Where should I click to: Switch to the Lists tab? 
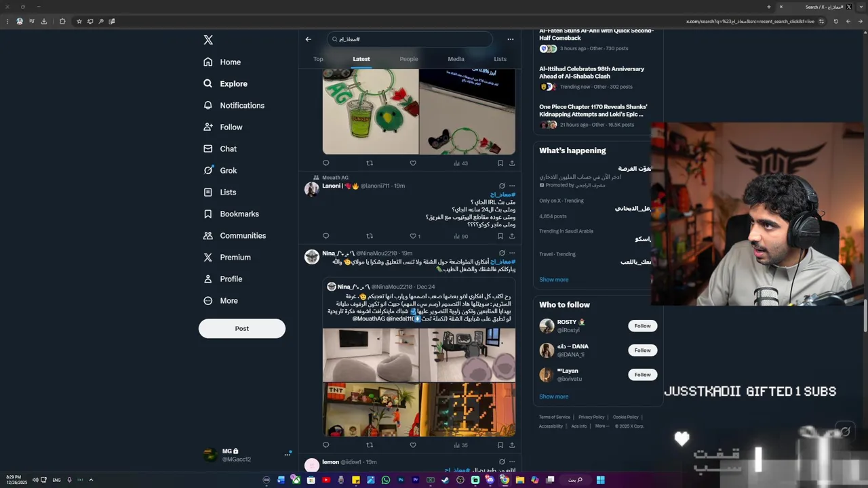point(500,59)
